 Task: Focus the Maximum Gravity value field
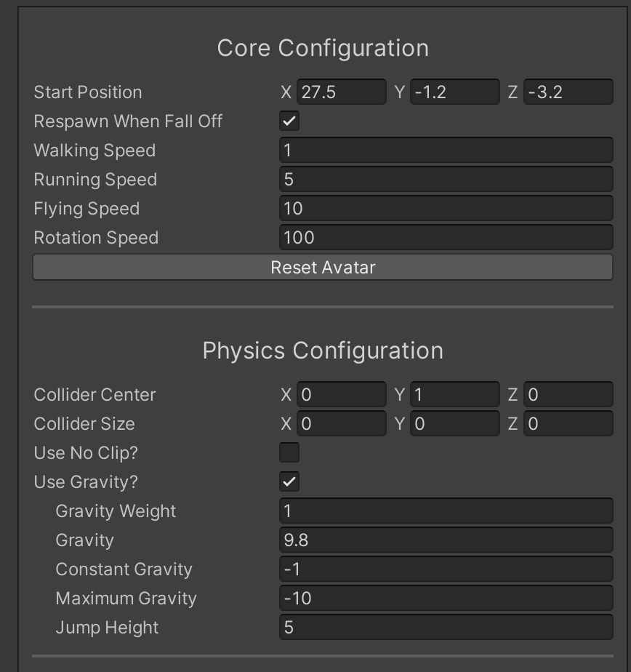click(x=446, y=599)
